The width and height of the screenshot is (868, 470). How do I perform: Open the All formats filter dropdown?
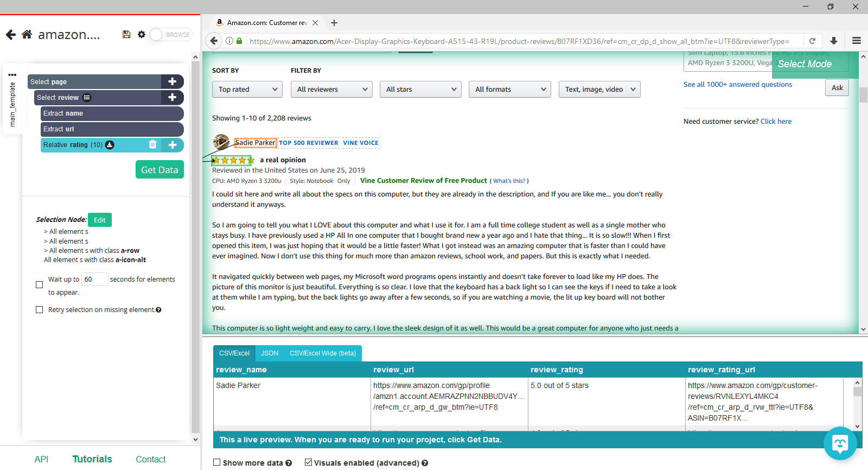(510, 90)
